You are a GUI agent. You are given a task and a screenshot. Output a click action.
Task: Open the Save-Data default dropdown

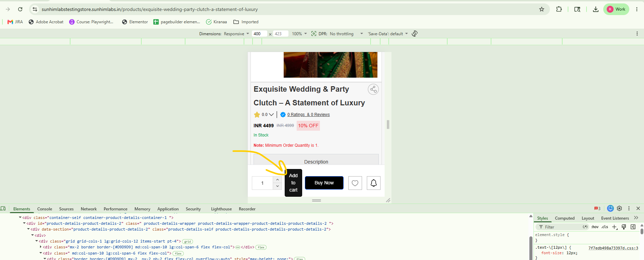tap(388, 34)
